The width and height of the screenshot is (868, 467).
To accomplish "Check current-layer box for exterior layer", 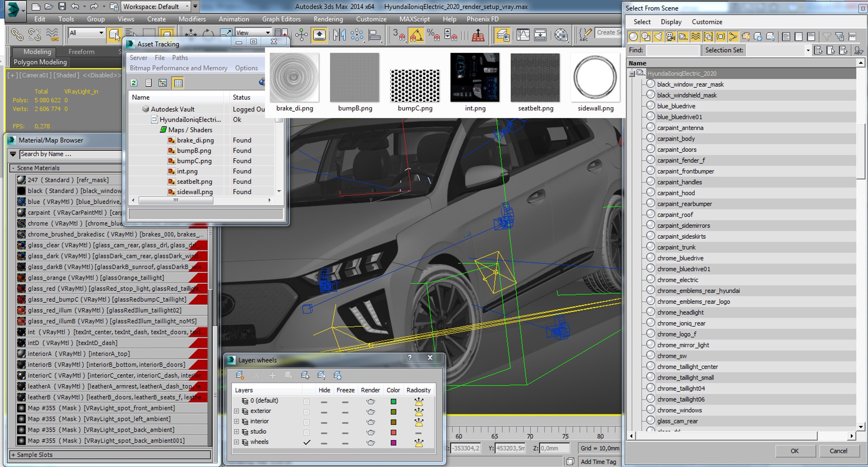I will (x=307, y=412).
